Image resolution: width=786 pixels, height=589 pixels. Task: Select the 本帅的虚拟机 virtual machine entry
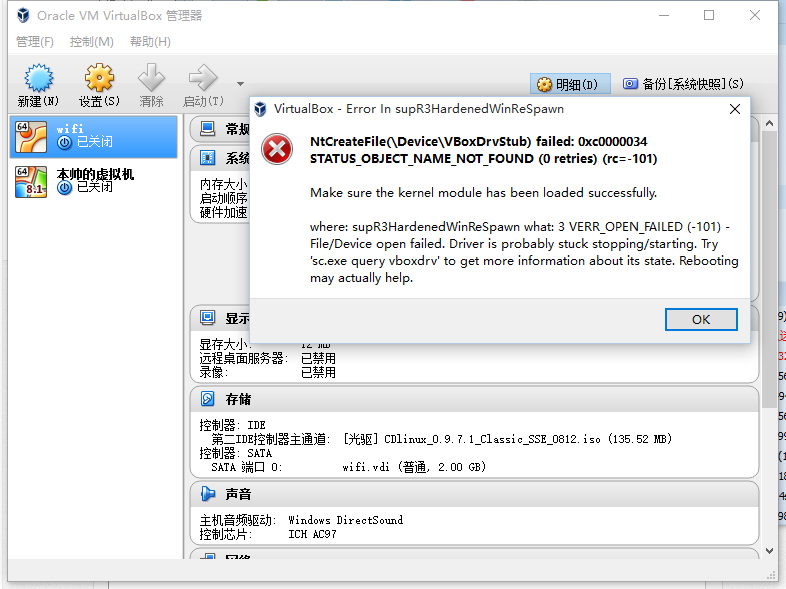[93, 181]
